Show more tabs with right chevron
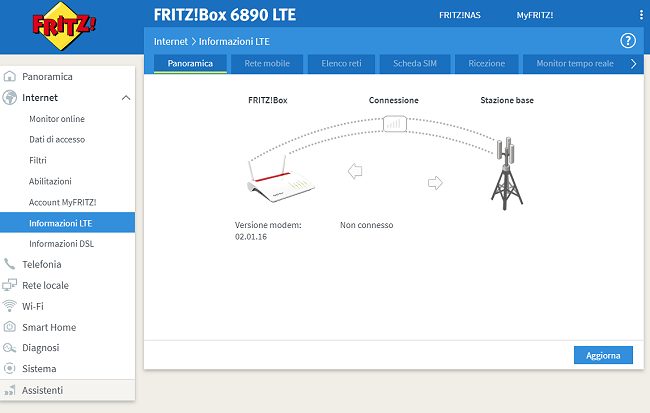 click(x=633, y=63)
